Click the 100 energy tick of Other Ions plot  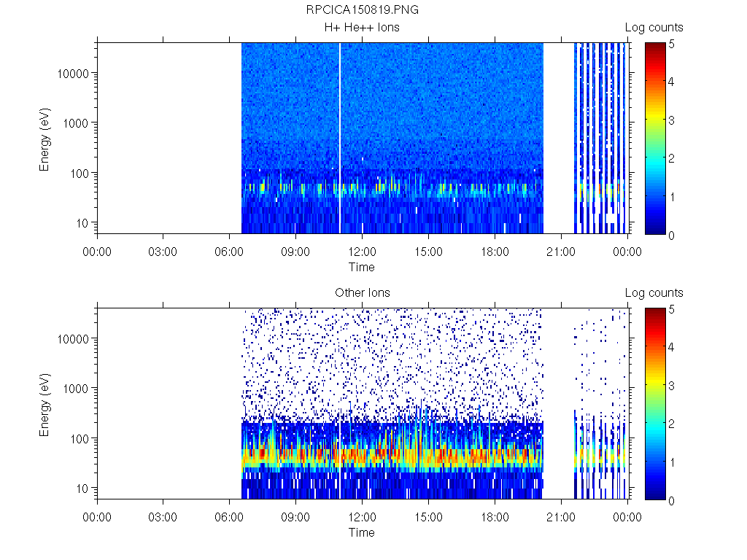[x=80, y=438]
